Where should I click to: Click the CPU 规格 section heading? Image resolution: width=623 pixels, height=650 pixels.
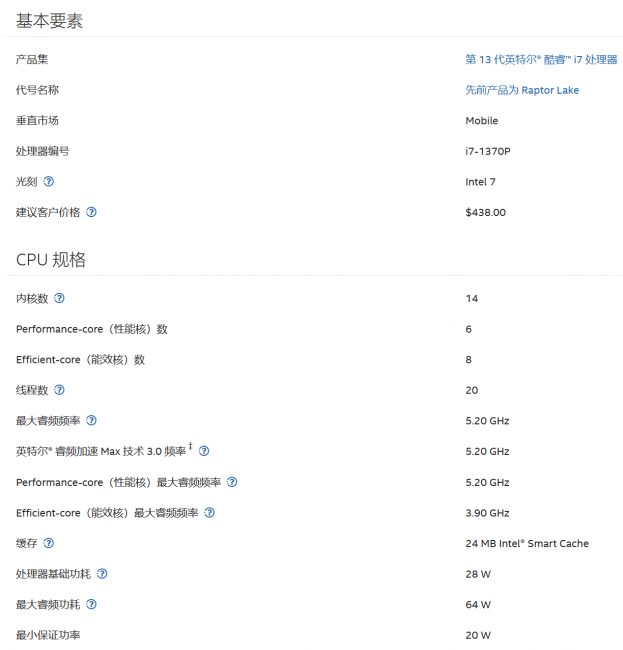pyautogui.click(x=51, y=260)
